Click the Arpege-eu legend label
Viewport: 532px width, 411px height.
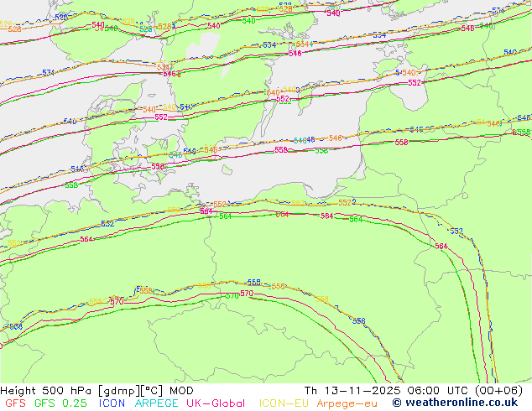point(347,403)
